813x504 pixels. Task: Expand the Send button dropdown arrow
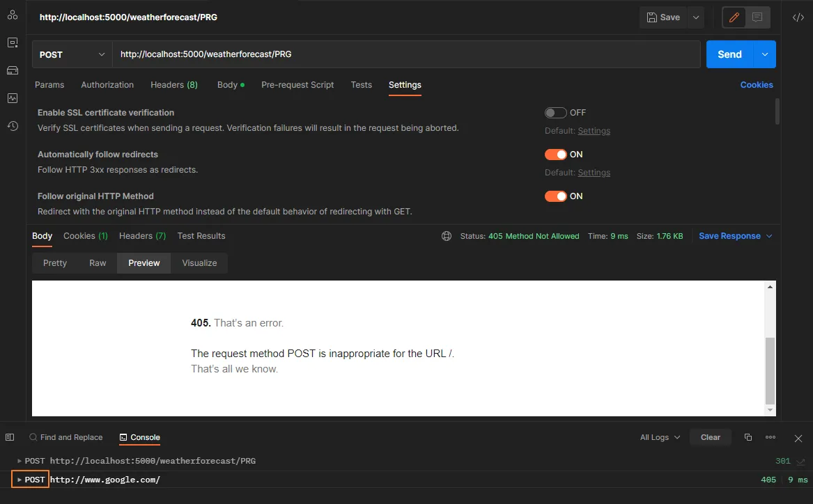765,54
